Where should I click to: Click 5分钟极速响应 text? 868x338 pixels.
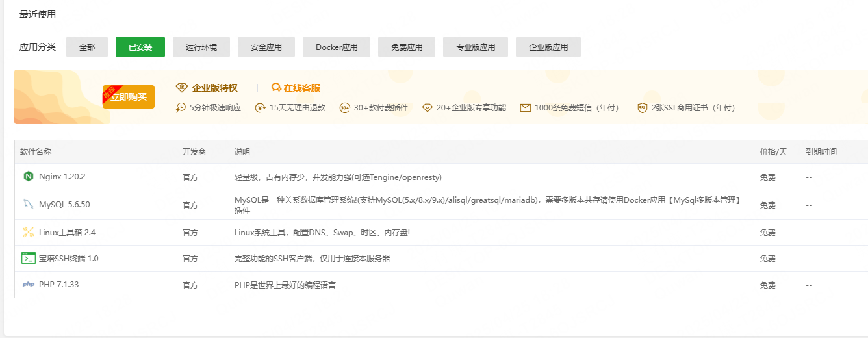click(x=215, y=108)
